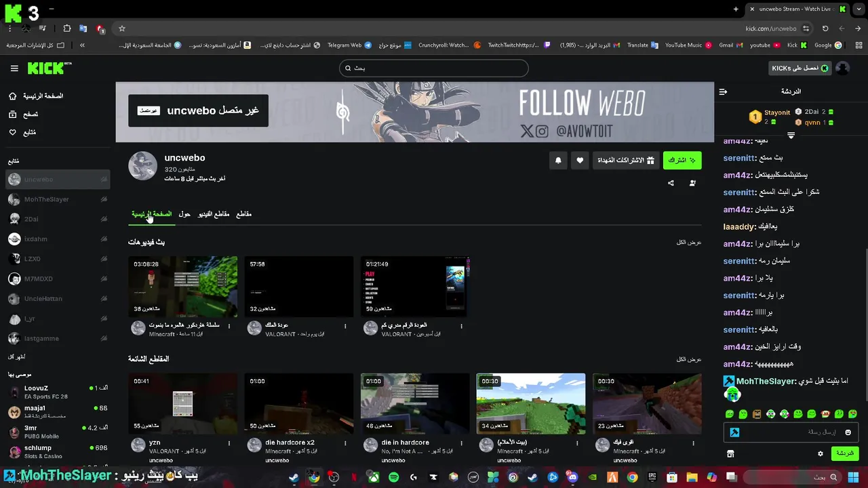
Task: Open emoji picker in message box
Action: click(848, 432)
